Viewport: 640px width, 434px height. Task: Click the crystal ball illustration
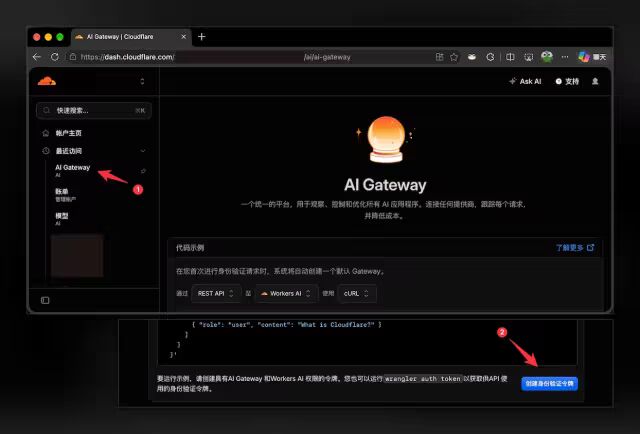[x=385, y=140]
